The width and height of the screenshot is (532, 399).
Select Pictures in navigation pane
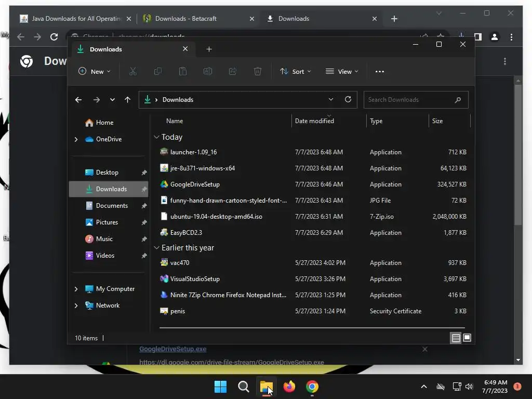pyautogui.click(x=107, y=222)
